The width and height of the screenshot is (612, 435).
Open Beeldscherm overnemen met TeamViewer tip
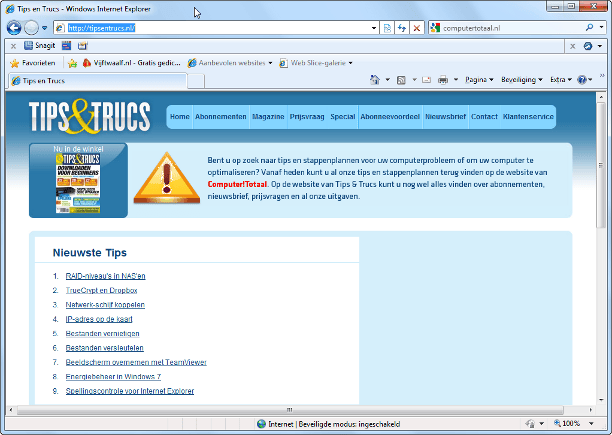tap(136, 362)
